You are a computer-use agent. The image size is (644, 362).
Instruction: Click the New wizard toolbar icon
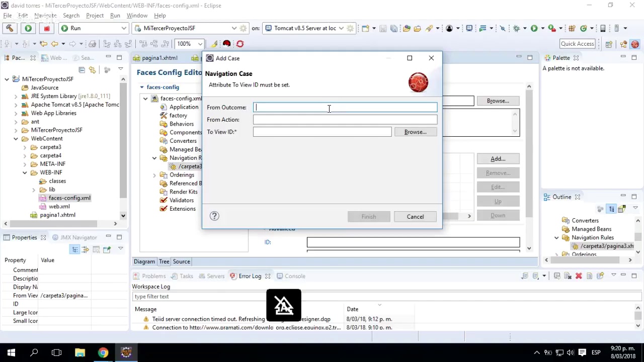366,28
